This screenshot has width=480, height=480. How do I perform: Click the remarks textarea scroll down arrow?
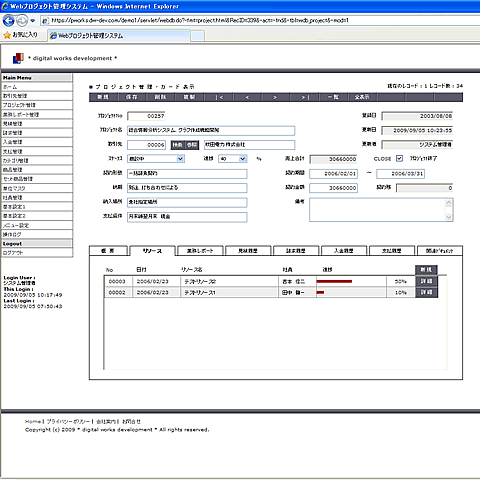(x=449, y=217)
